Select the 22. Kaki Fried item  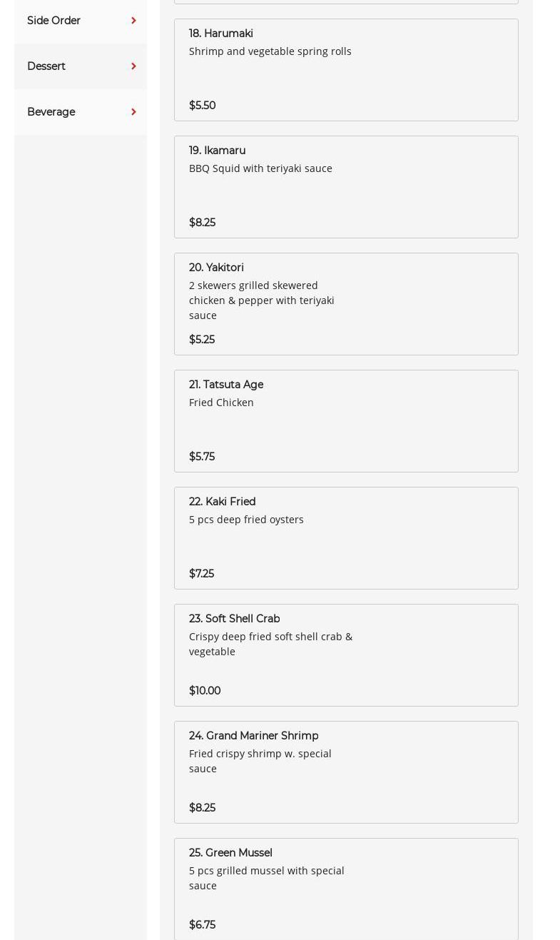(x=222, y=502)
